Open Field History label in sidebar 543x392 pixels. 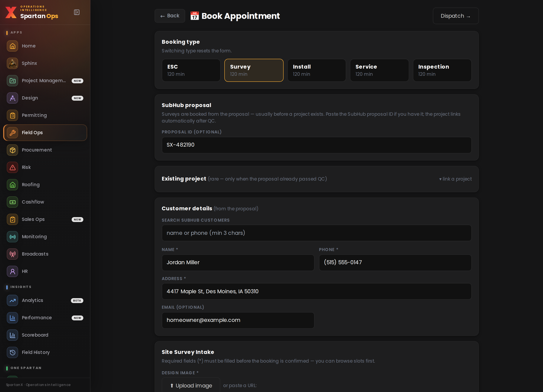click(x=36, y=352)
